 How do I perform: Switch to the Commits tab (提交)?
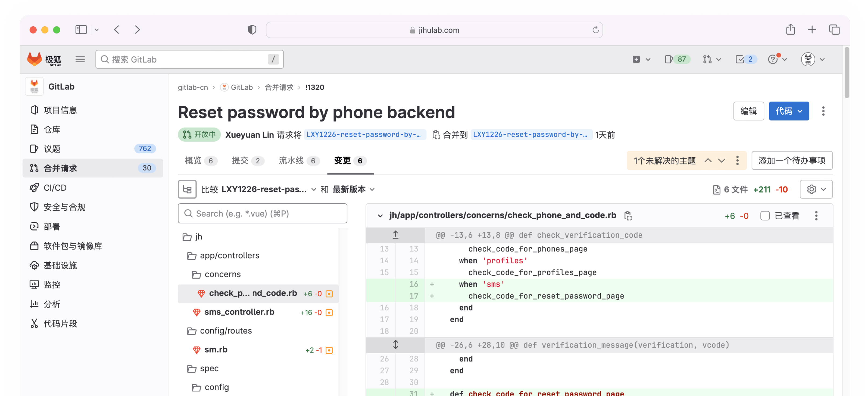click(x=248, y=161)
